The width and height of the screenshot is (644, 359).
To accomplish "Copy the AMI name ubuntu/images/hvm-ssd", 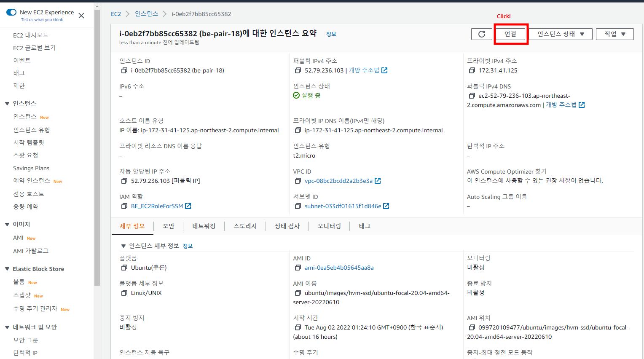I will pyautogui.click(x=298, y=293).
